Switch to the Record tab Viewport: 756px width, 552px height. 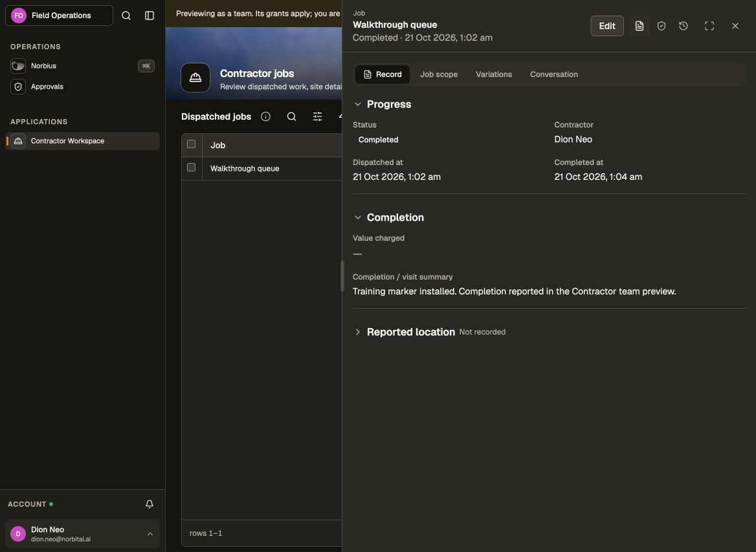click(383, 74)
